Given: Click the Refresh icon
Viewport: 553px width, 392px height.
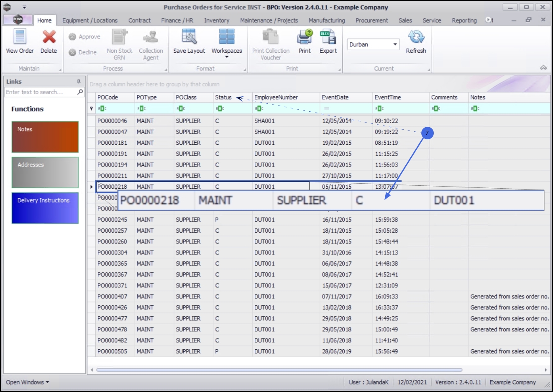Looking at the screenshot, I should point(416,37).
